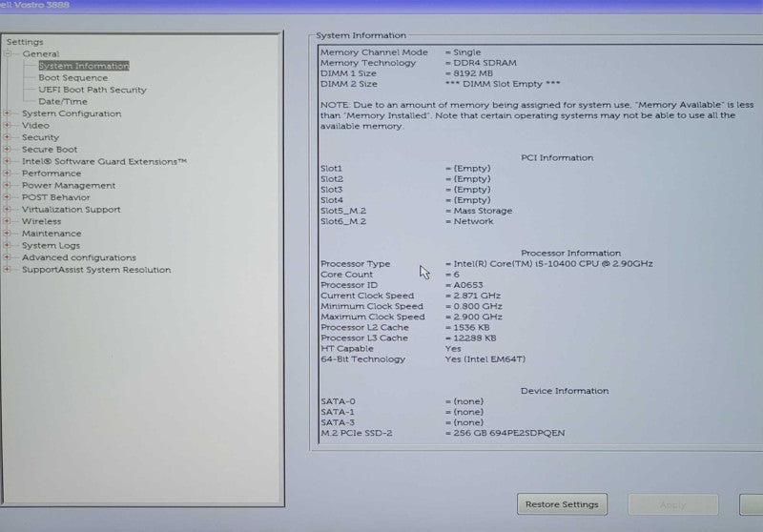
Task: Click the Memory Channel Mode row
Action: pos(401,52)
